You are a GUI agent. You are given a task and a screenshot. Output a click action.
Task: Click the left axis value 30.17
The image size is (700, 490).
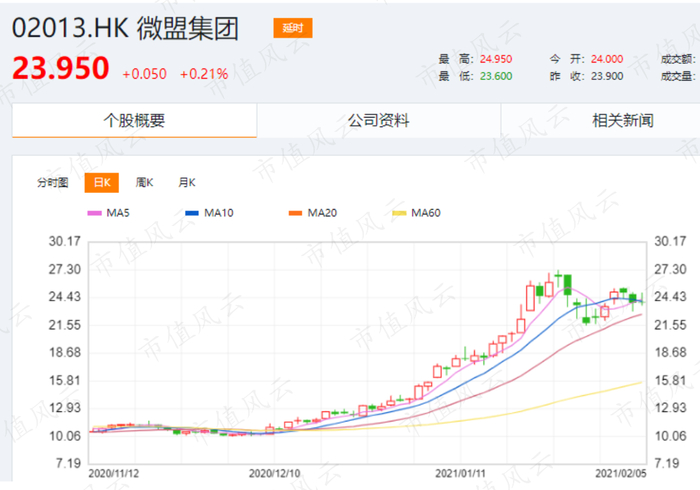[65, 241]
